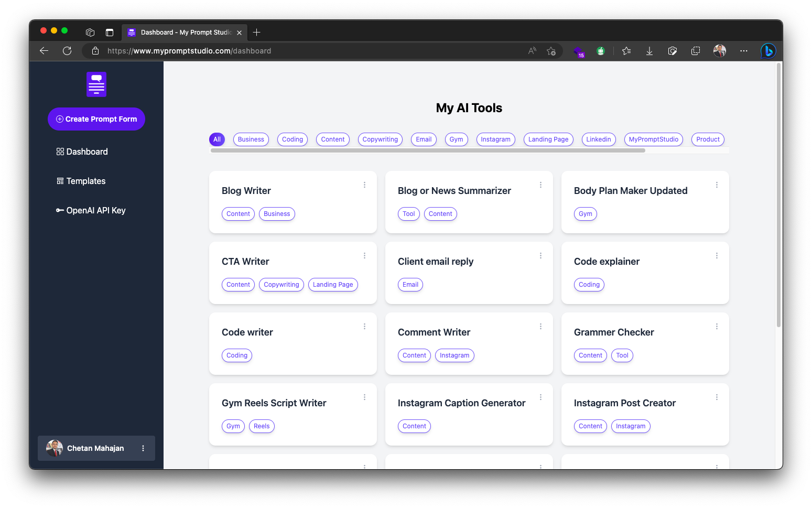The width and height of the screenshot is (812, 508).
Task: Open options menu for Comment Writer card
Action: point(541,327)
